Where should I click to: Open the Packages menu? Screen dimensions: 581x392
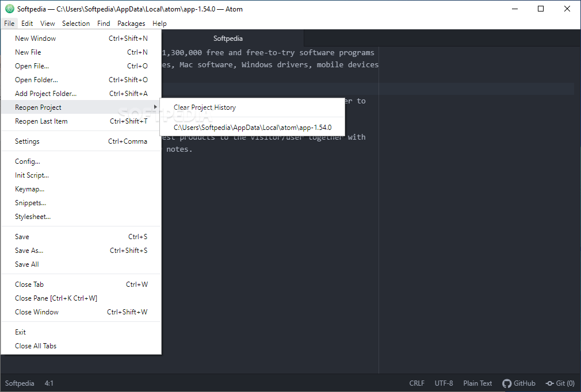[131, 24]
